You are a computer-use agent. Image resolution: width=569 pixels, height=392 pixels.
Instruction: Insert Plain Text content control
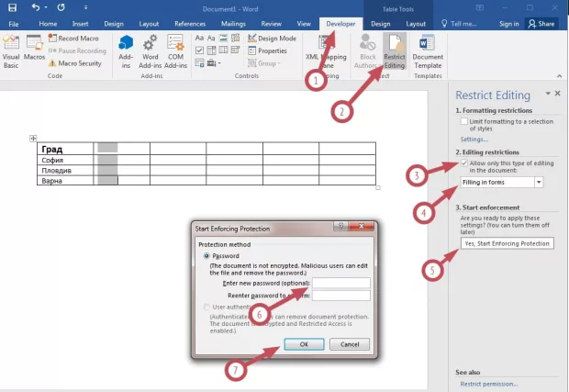(211, 38)
